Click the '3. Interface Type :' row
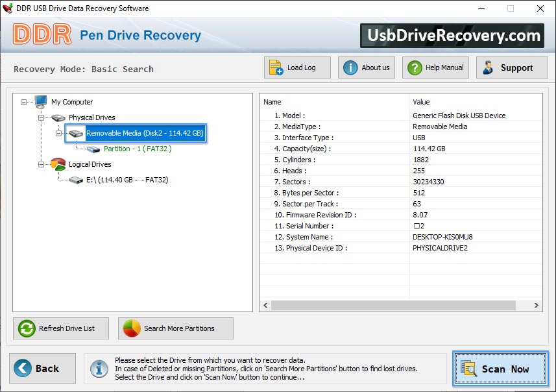Image resolution: width=556 pixels, height=392 pixels. point(401,138)
